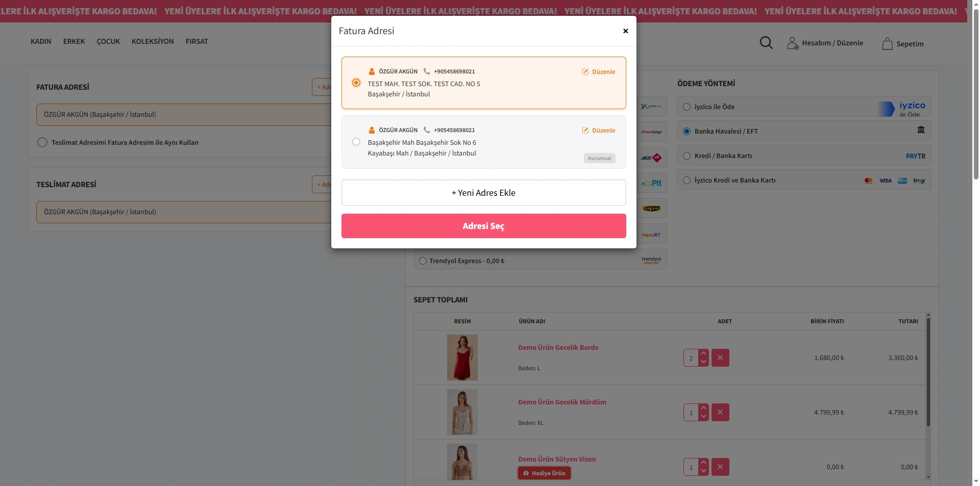
Task: Open the KADIN menu
Action: click(x=41, y=42)
